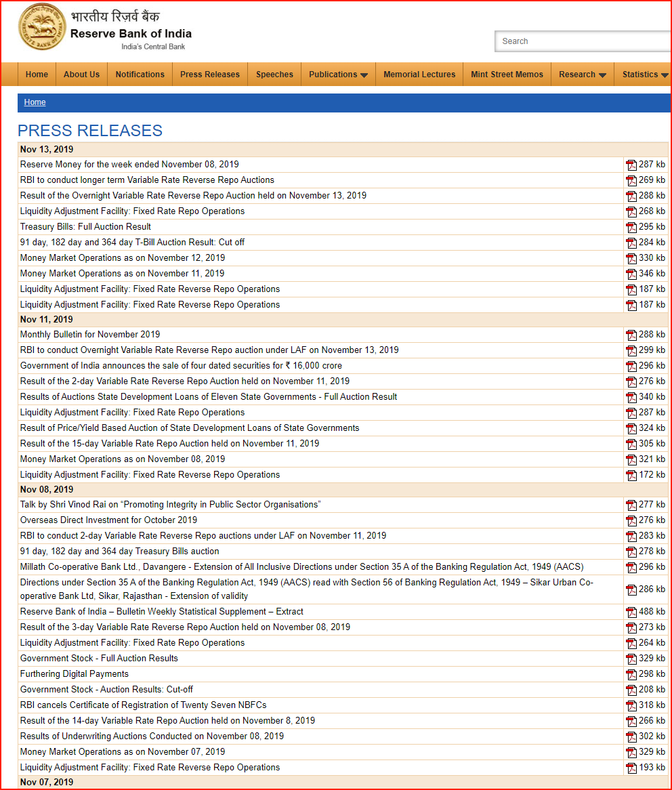Open Speeches menu item
Screen dimensions: 672x790
click(274, 75)
